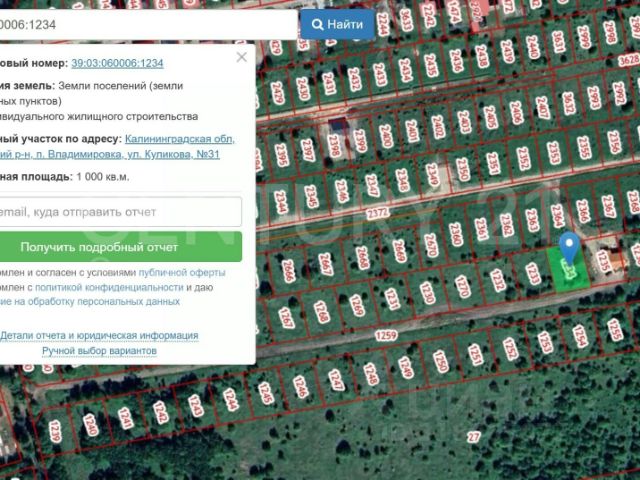Select parcel labeled 2347 on map
The image size is (640, 480).
pos(372,186)
